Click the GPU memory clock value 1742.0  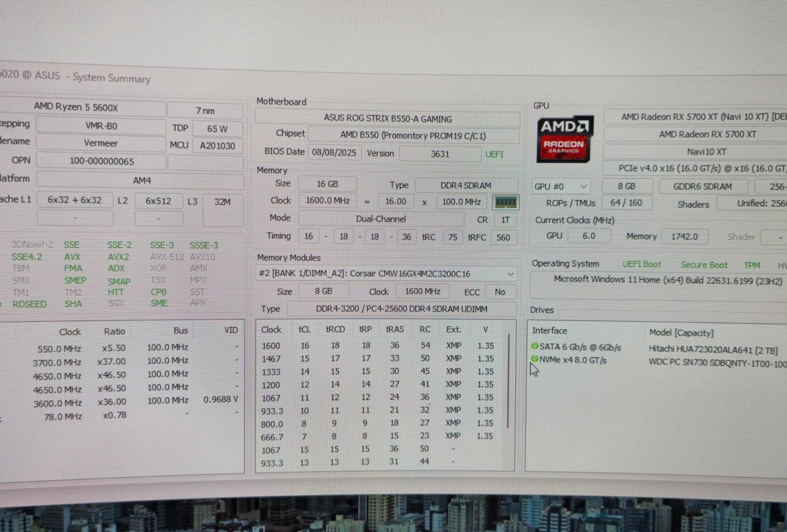click(x=684, y=237)
